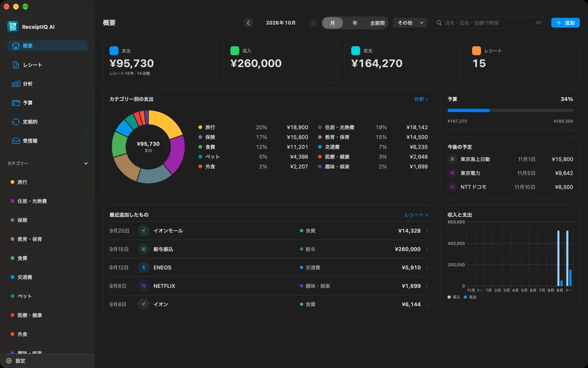
Task: Open the その他 dropdown
Action: coord(410,23)
